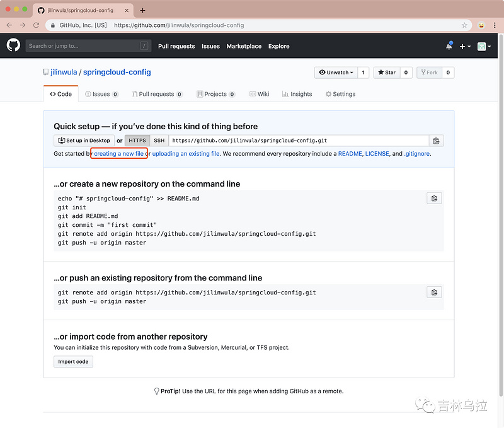Click uploading an existing file link
504x428 pixels.
click(186, 154)
